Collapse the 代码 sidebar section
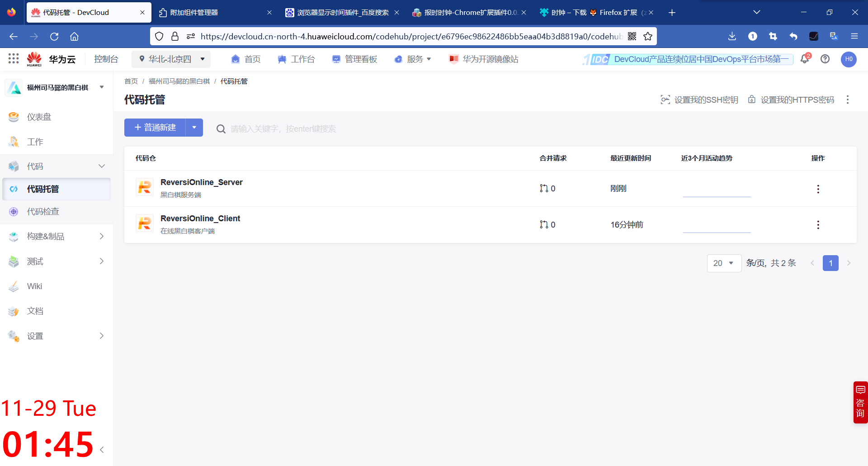The height and width of the screenshot is (466, 868). click(x=102, y=166)
